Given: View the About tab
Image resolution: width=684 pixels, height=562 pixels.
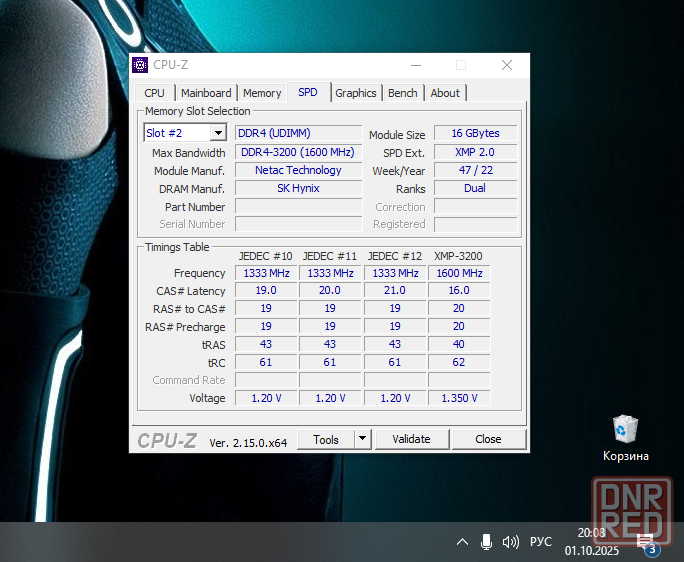Looking at the screenshot, I should pos(445,93).
